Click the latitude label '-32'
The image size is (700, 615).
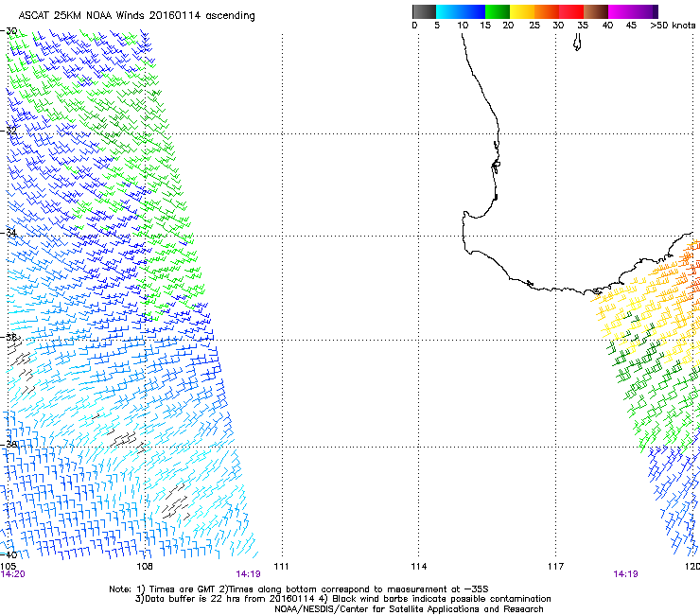(x=9, y=131)
